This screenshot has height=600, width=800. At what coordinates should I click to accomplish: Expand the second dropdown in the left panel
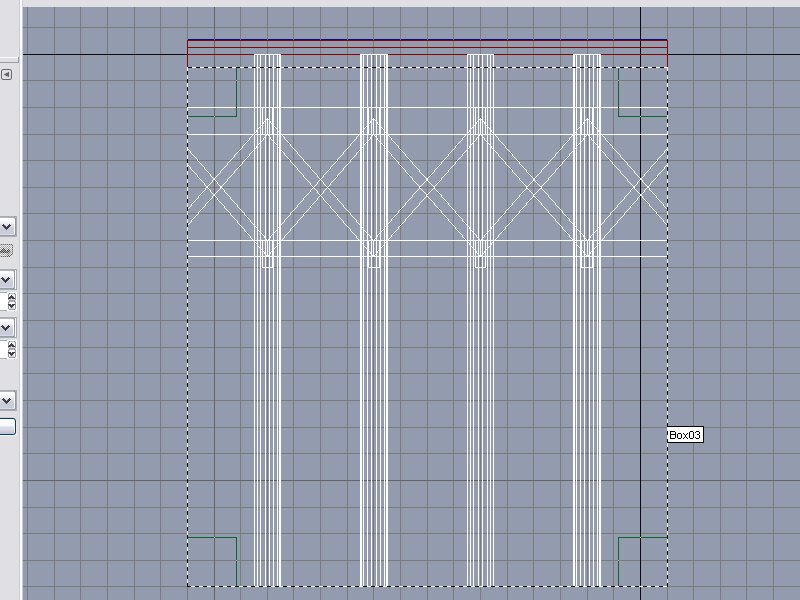click(x=7, y=278)
